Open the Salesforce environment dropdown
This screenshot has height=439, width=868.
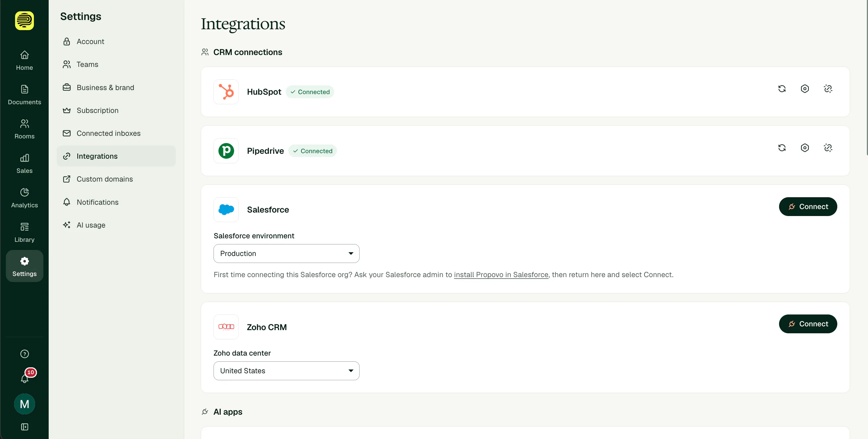click(287, 253)
